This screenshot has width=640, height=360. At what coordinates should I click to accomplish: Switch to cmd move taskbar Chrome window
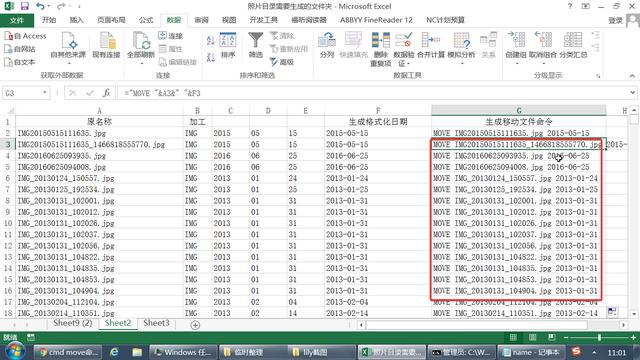click(x=68, y=352)
